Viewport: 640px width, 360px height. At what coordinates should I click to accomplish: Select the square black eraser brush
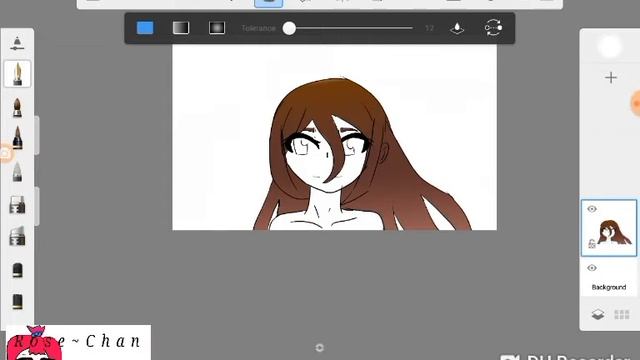pos(17,302)
